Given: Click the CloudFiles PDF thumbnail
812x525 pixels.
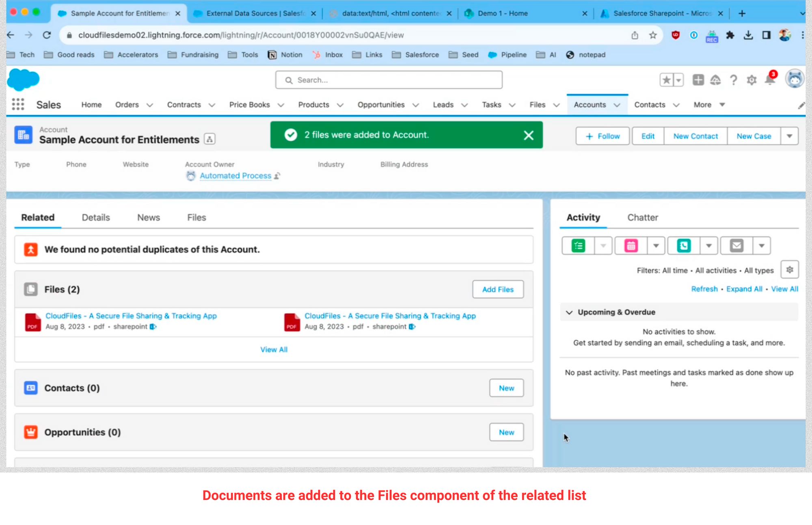Looking at the screenshot, I should pos(32,321).
